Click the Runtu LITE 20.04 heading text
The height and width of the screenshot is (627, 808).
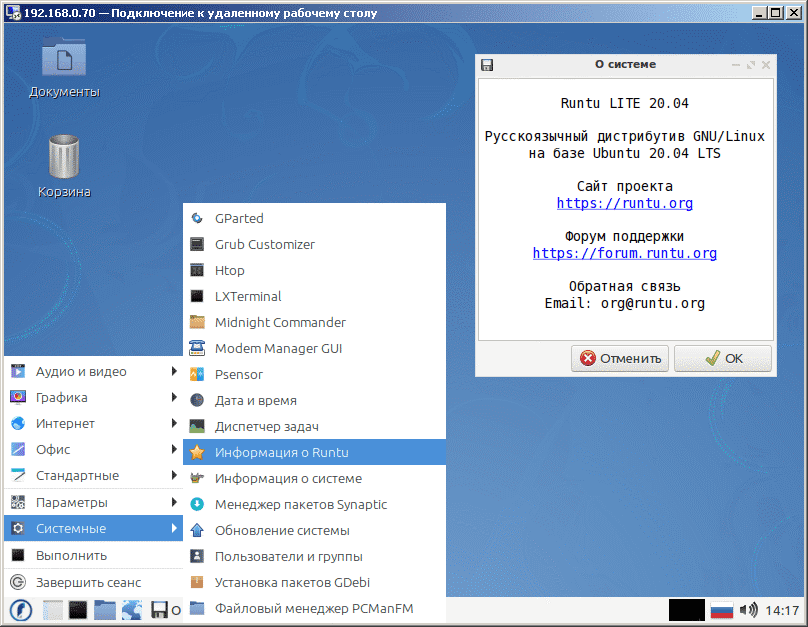(x=625, y=103)
